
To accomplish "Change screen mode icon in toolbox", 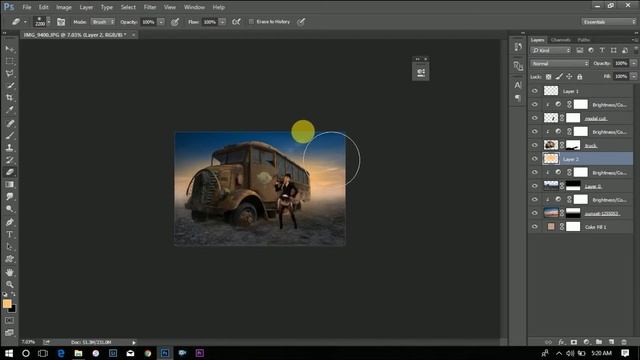I will pos(9,333).
